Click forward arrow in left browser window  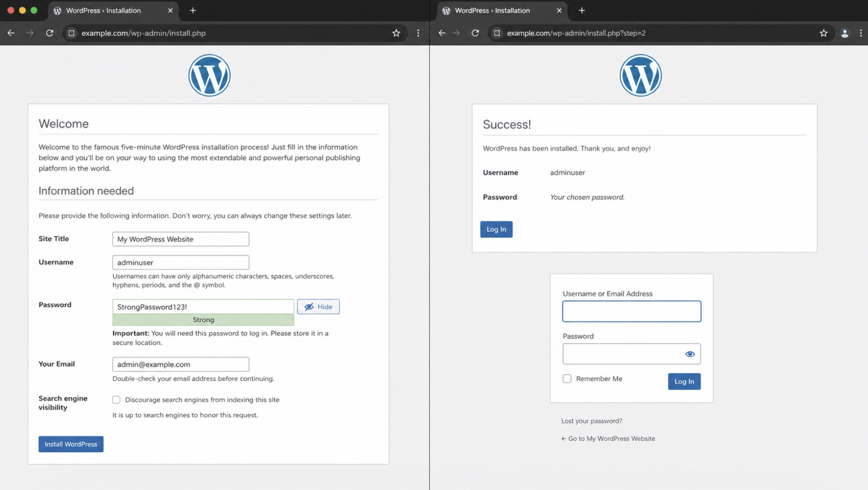(x=30, y=33)
